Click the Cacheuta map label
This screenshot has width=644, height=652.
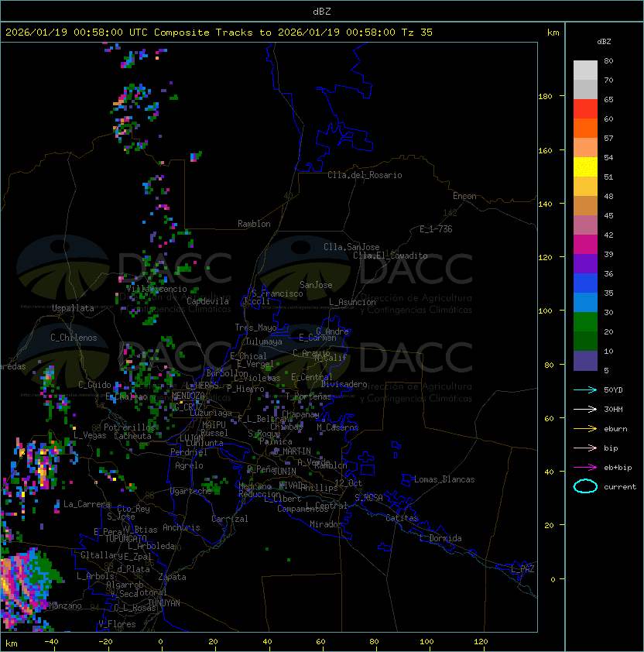(x=132, y=436)
